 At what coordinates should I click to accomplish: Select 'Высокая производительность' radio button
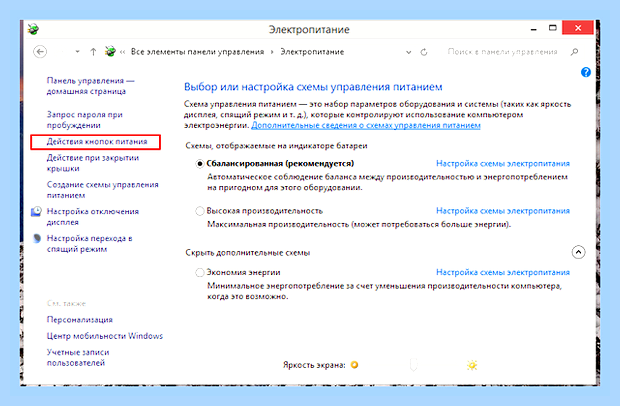click(200, 211)
